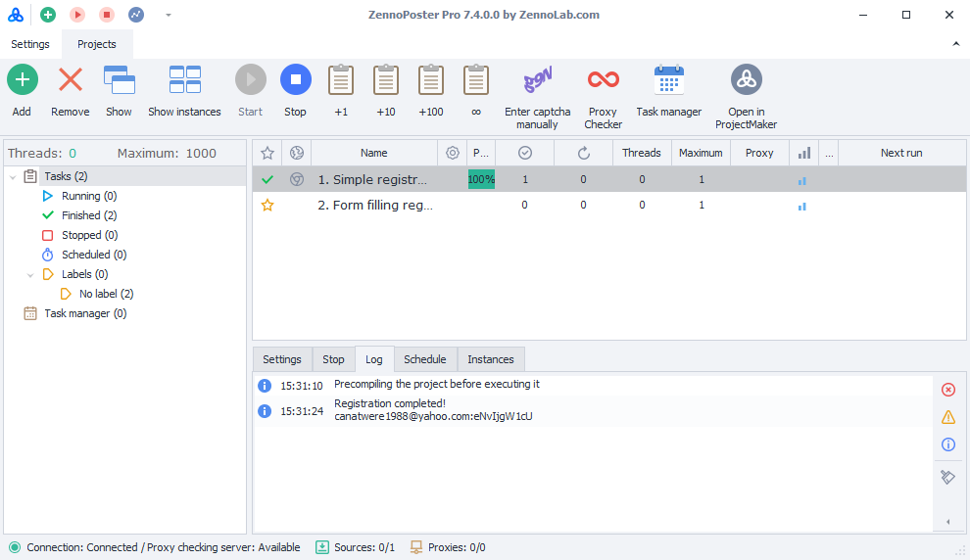The image size is (970, 560).
Task: Click the green Add project button
Action: (x=22, y=80)
